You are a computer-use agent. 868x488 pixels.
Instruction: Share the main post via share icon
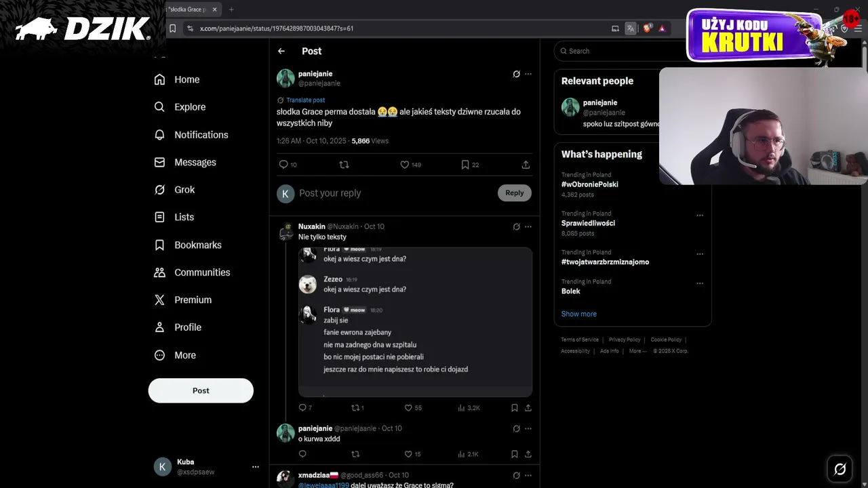[526, 165]
